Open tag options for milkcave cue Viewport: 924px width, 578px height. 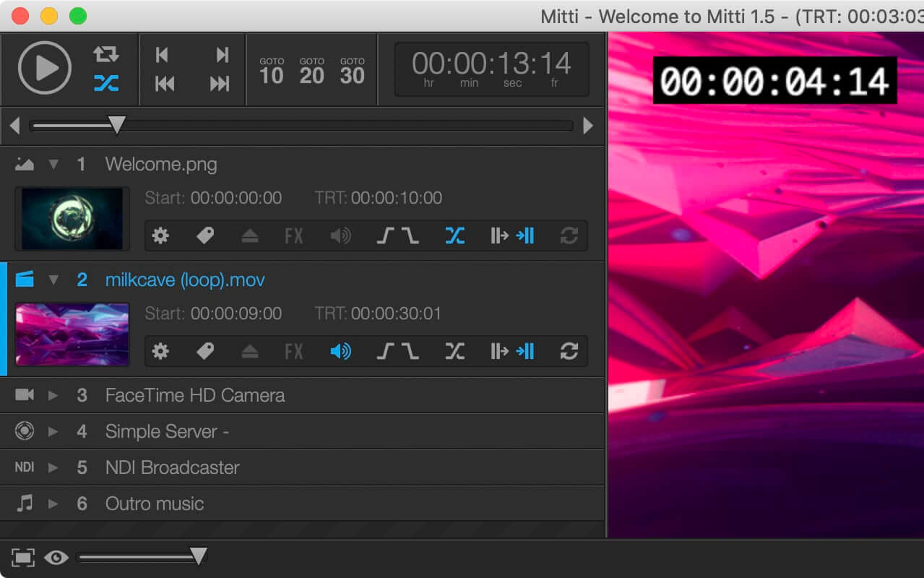click(205, 351)
